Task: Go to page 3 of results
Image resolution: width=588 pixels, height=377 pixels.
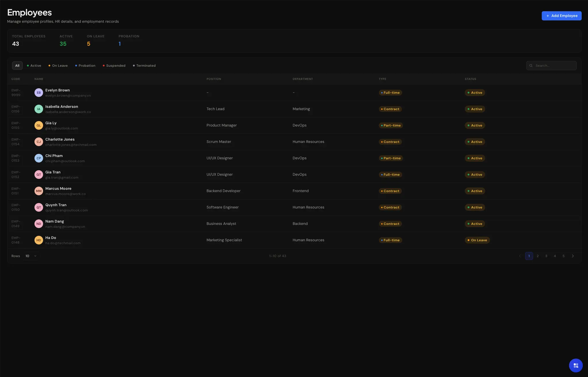Action: point(546,256)
